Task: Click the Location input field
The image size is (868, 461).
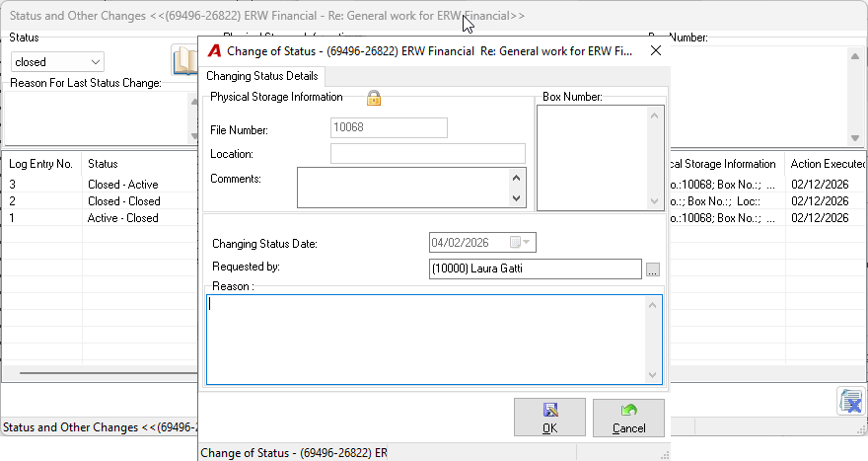Action: (x=428, y=153)
